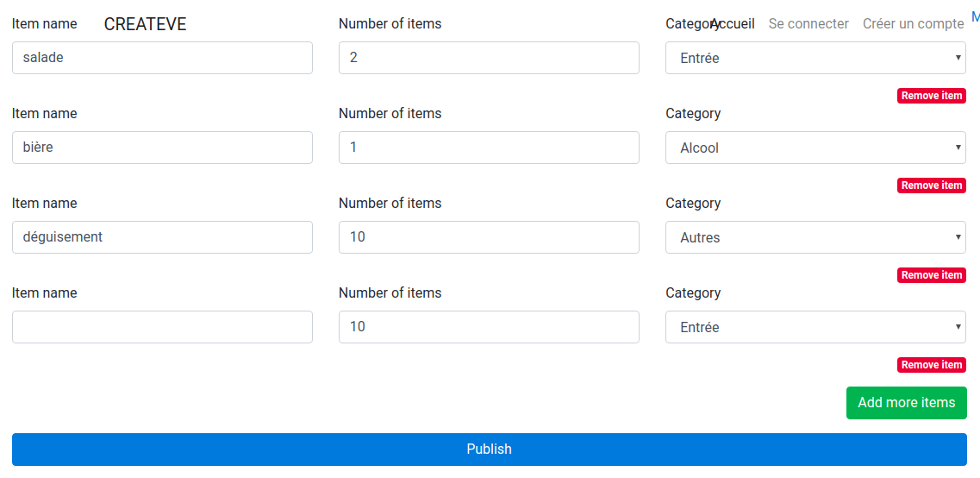Click the green Add more items button

point(906,403)
